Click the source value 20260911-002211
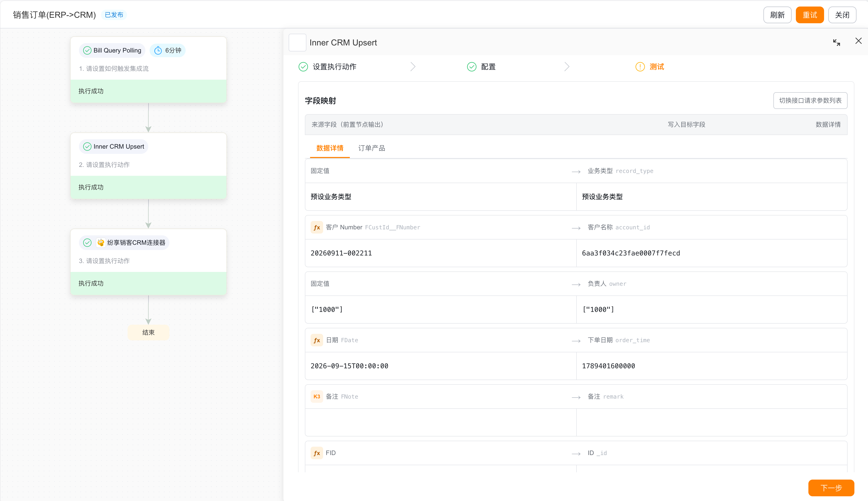The height and width of the screenshot is (501, 868). point(341,253)
